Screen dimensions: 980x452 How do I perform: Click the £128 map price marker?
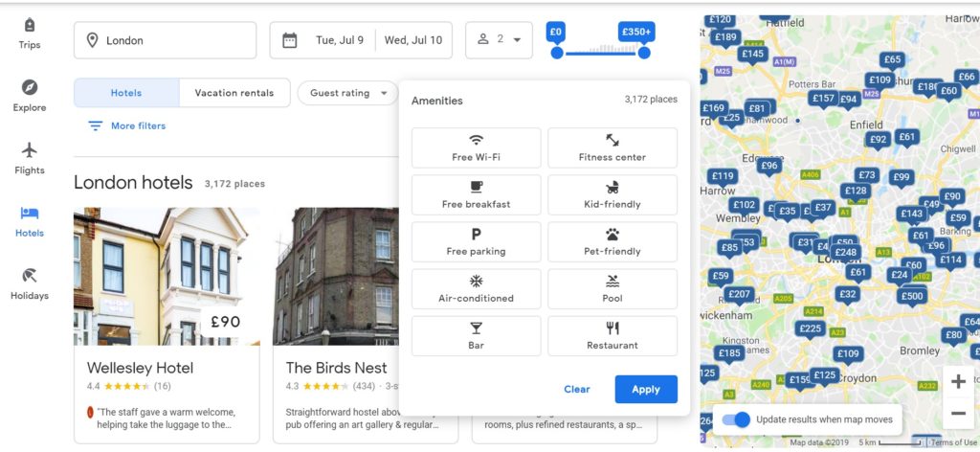(x=856, y=191)
